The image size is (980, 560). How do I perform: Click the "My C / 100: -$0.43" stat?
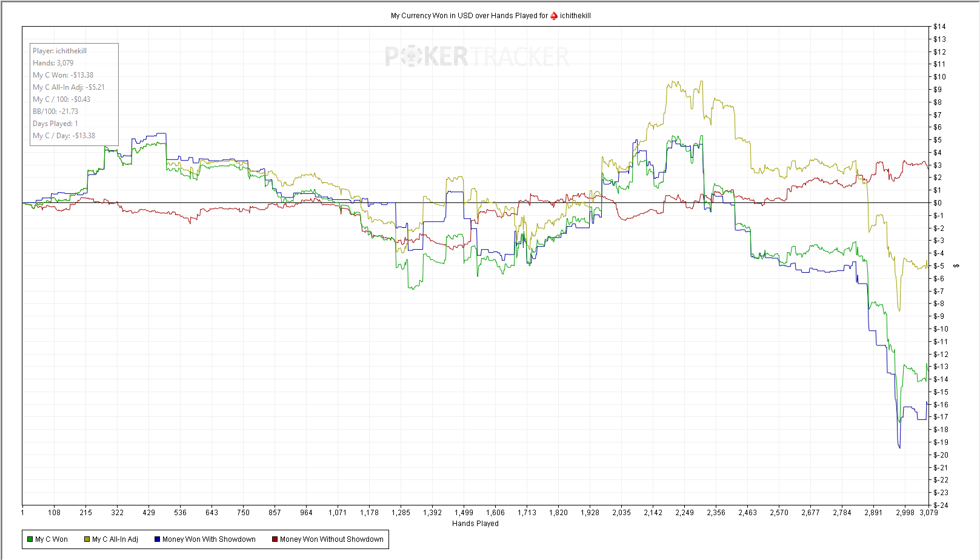click(x=61, y=99)
